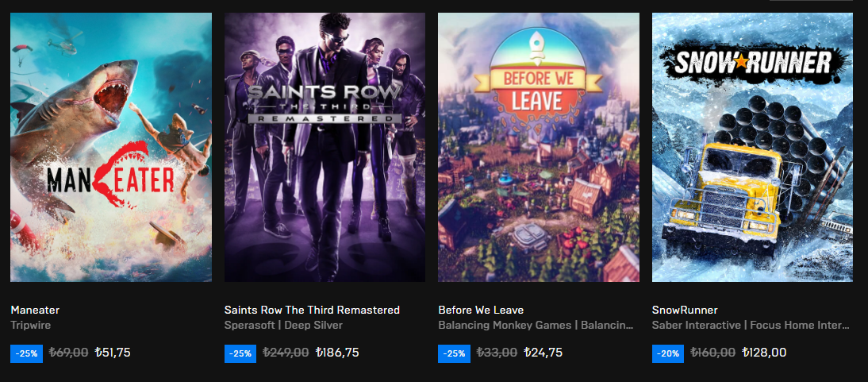Open the Maneater title link
This screenshot has width=868, height=382.
[35, 310]
